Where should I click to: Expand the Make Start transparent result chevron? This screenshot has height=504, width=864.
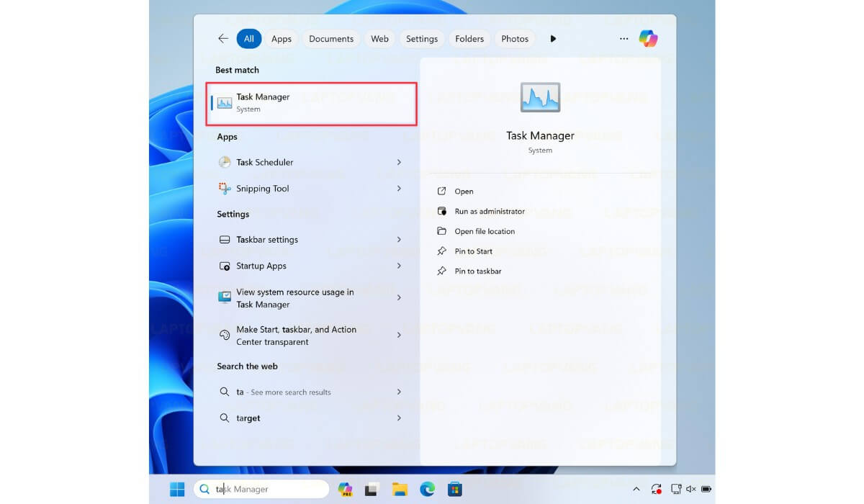399,336
